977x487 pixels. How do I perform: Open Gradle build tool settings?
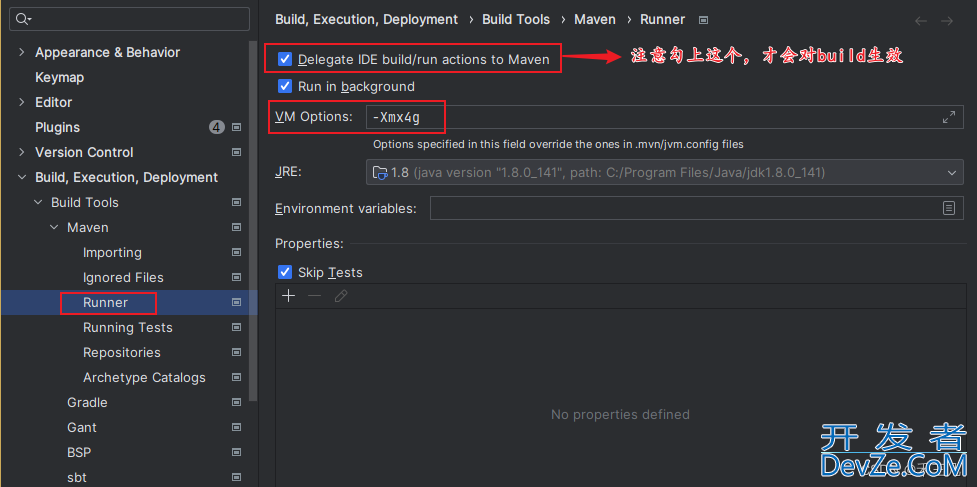pyautogui.click(x=87, y=402)
